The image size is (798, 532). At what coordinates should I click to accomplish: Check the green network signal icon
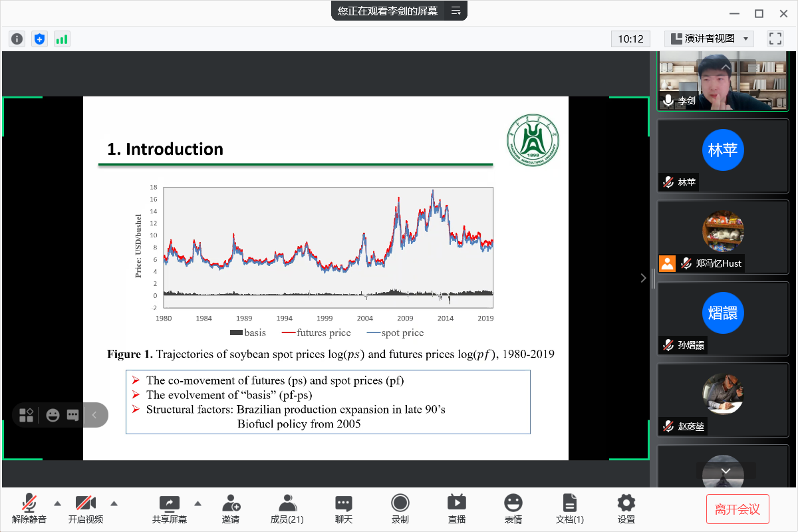[62, 39]
